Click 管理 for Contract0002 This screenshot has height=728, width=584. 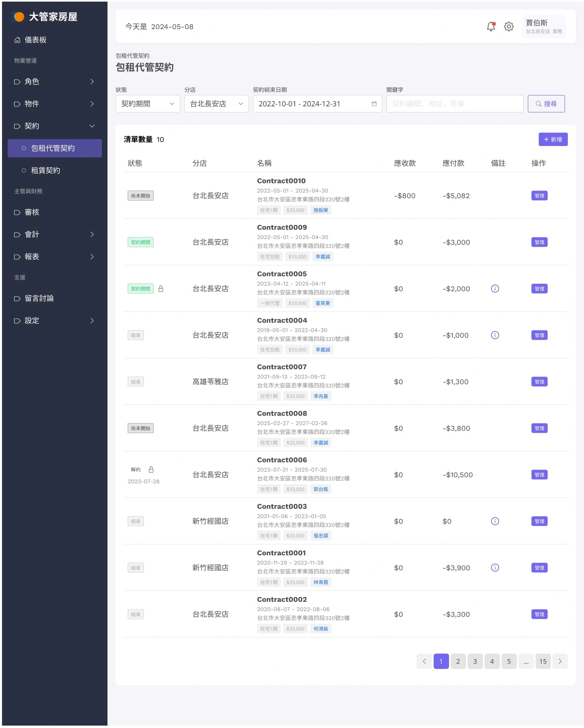[539, 614]
